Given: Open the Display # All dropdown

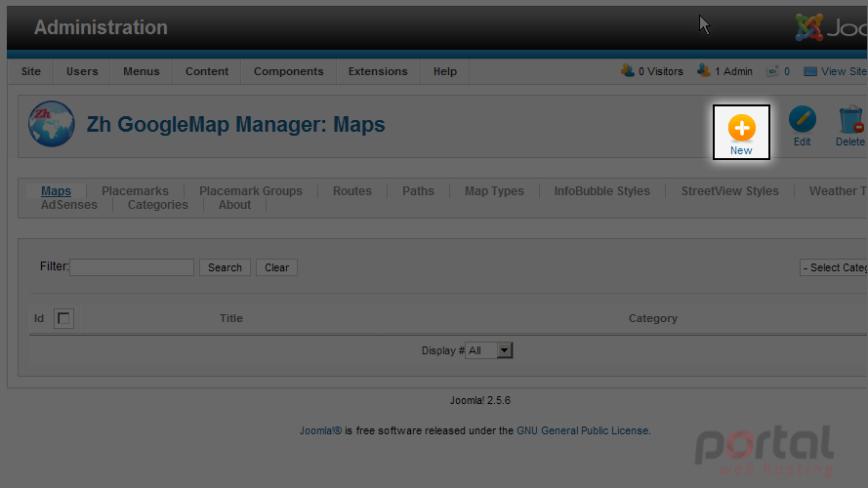Looking at the screenshot, I should [x=489, y=350].
